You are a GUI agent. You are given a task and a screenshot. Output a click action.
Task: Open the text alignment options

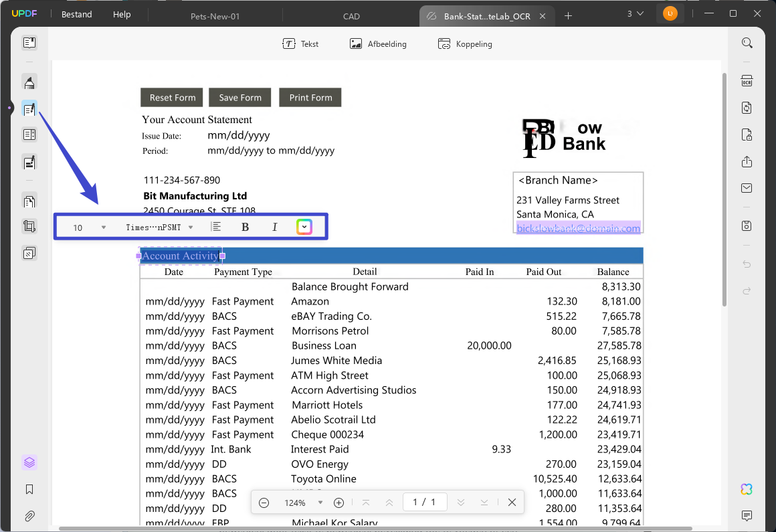pyautogui.click(x=216, y=227)
